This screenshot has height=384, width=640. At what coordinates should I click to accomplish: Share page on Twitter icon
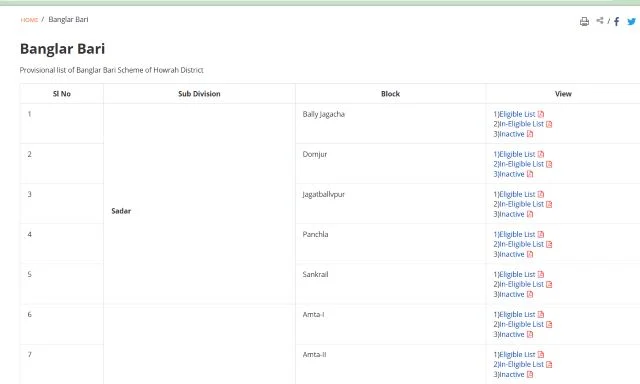coord(631,21)
